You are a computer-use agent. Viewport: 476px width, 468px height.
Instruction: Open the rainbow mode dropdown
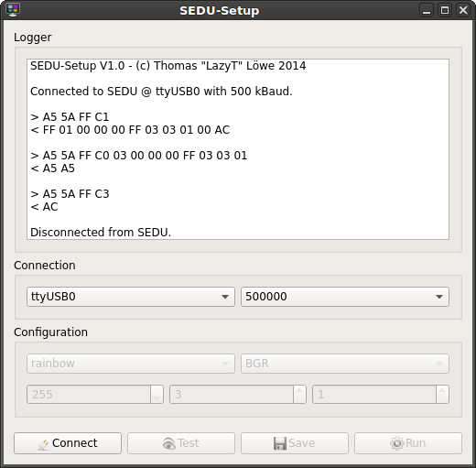coord(131,364)
